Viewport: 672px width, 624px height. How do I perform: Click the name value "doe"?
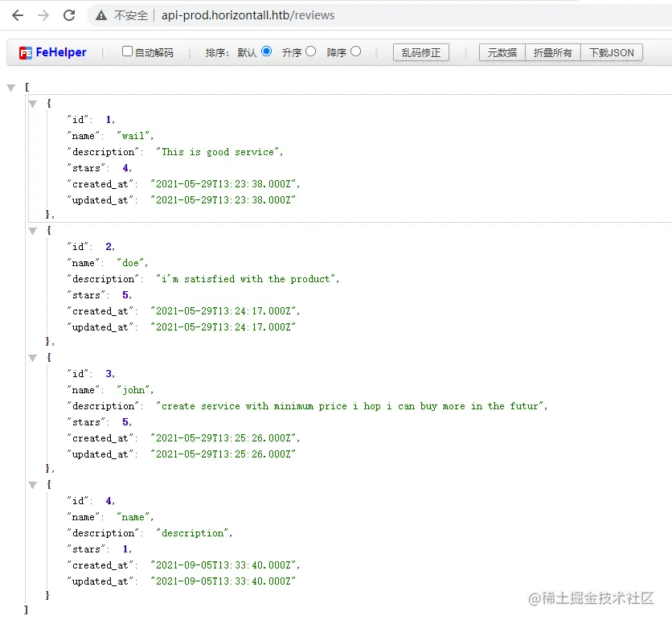coord(131,263)
